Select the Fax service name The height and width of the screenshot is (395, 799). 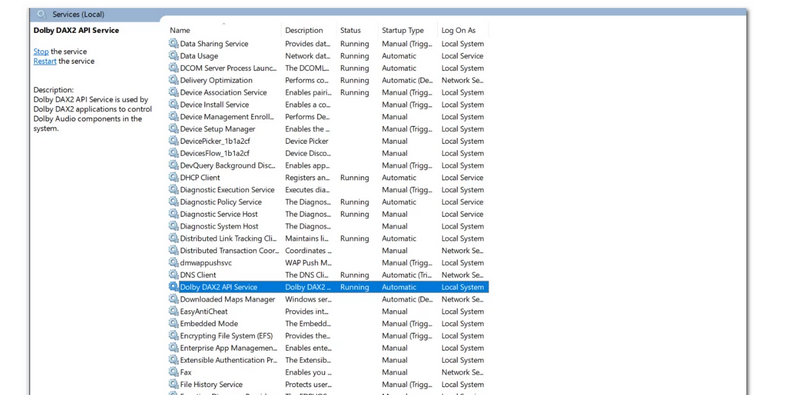(x=185, y=373)
